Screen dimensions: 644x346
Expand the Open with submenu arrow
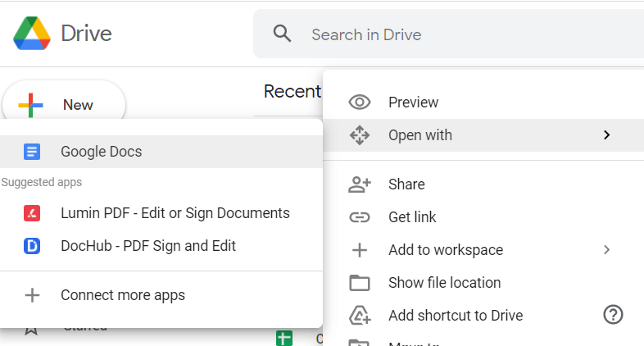pyautogui.click(x=606, y=135)
